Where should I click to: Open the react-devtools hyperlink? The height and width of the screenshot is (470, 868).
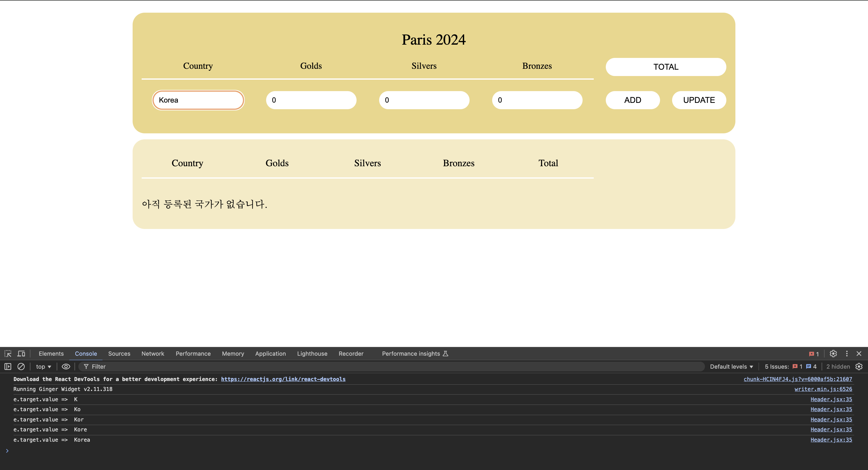coord(283,379)
